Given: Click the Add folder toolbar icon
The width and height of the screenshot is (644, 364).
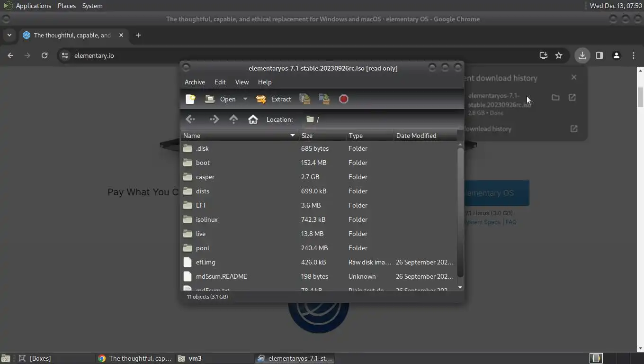Looking at the screenshot, I should coord(324,99).
